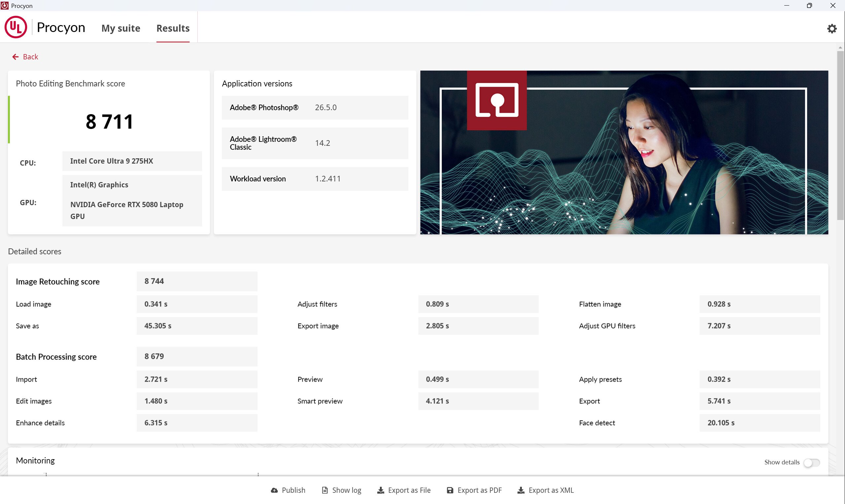Click the scrollbar up arrow
This screenshot has width=845, height=504.
coord(840,48)
